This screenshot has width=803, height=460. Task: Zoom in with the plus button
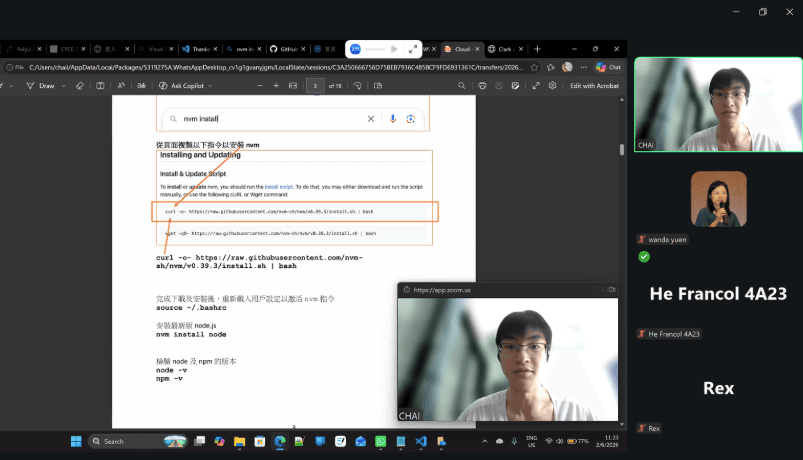point(276,86)
